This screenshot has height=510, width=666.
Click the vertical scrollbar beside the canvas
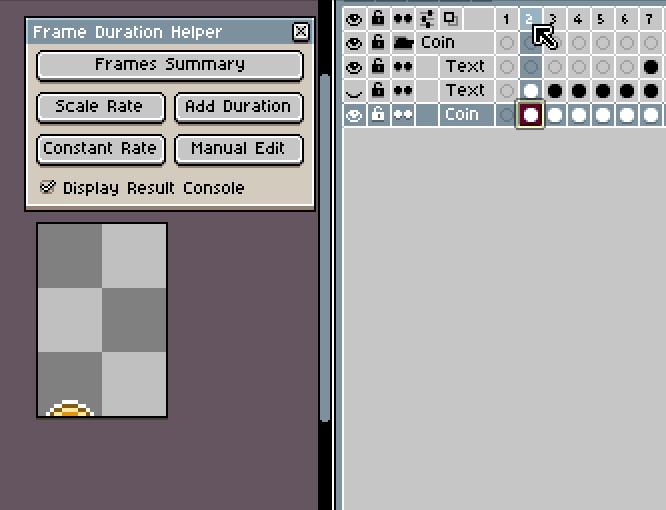(325, 247)
